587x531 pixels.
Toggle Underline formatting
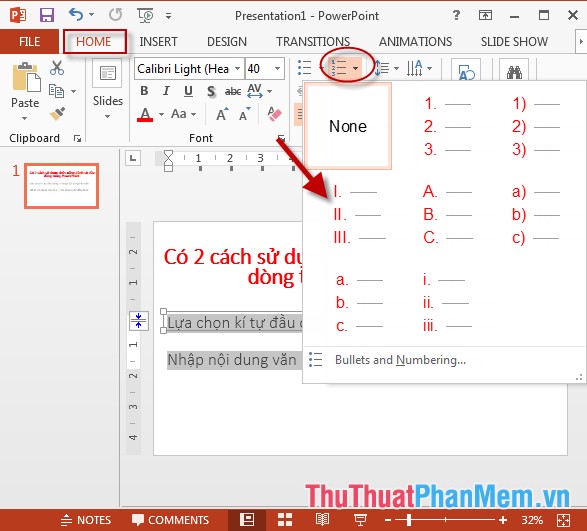188,91
